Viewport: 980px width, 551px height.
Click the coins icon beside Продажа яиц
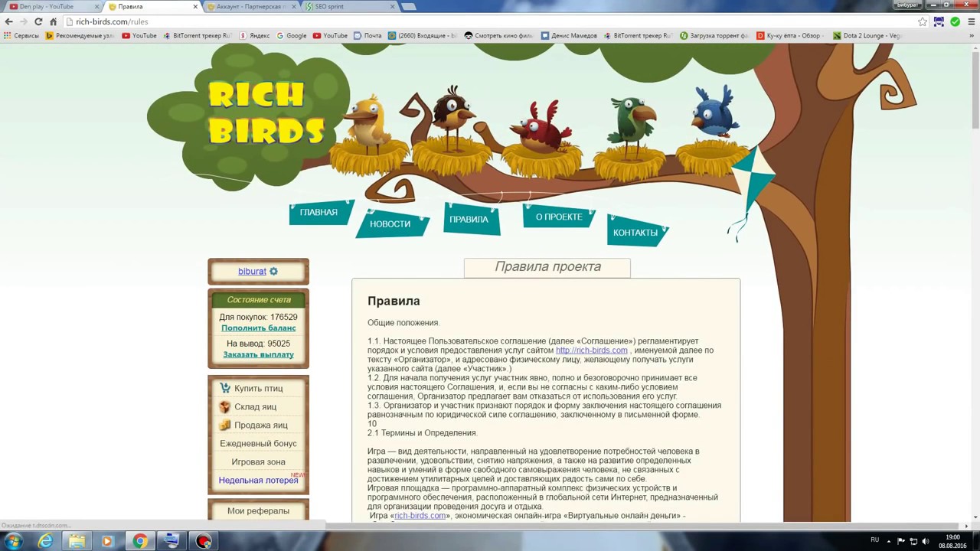pos(225,425)
